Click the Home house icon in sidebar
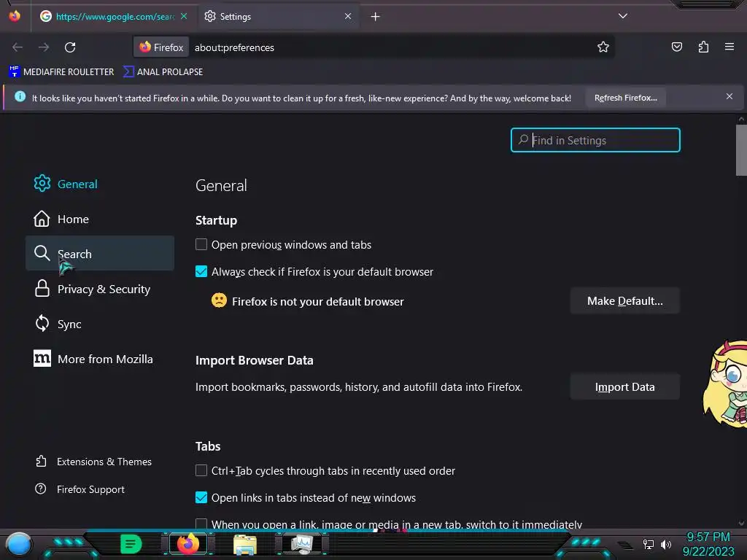This screenshot has height=560, width=747. point(42,219)
